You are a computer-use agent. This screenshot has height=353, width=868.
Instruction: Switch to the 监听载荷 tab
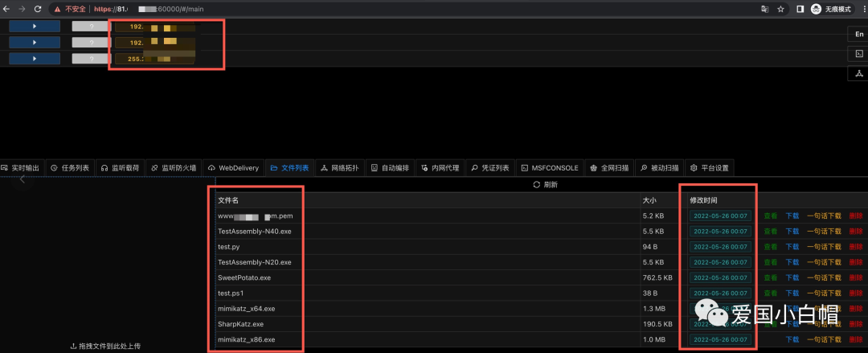120,168
